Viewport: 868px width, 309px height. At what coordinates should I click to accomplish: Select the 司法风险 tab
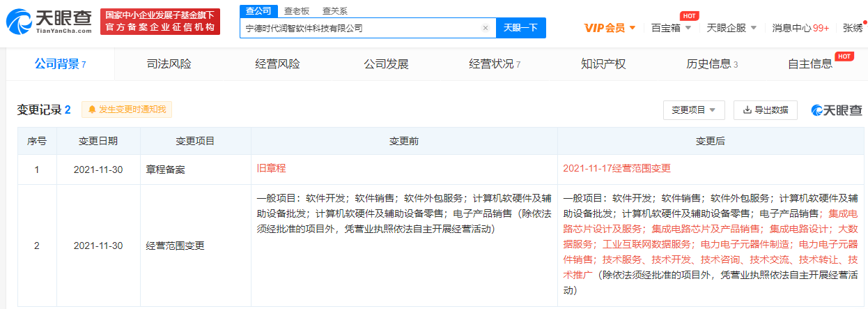coord(169,64)
